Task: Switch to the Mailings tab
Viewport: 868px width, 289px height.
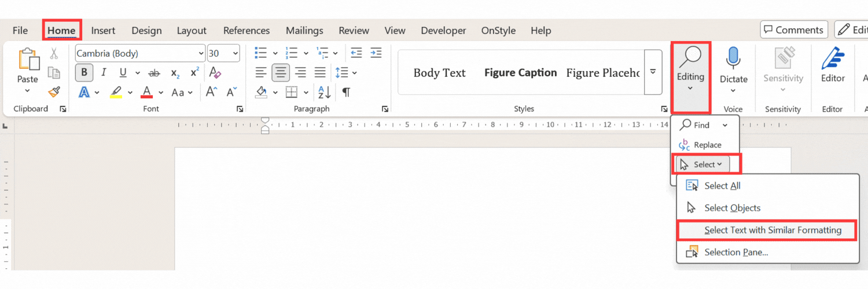Action: pyautogui.click(x=304, y=31)
